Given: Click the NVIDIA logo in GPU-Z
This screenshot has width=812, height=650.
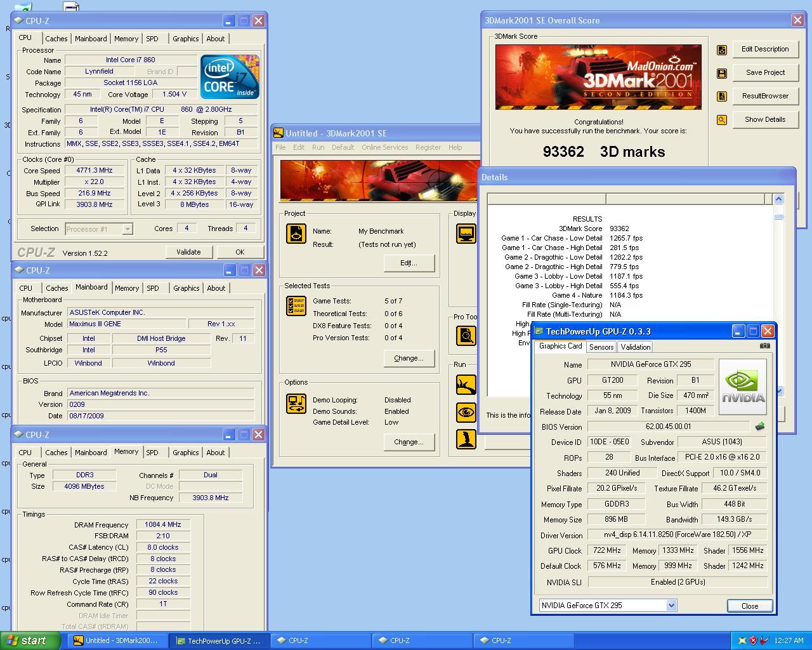Looking at the screenshot, I should (743, 387).
